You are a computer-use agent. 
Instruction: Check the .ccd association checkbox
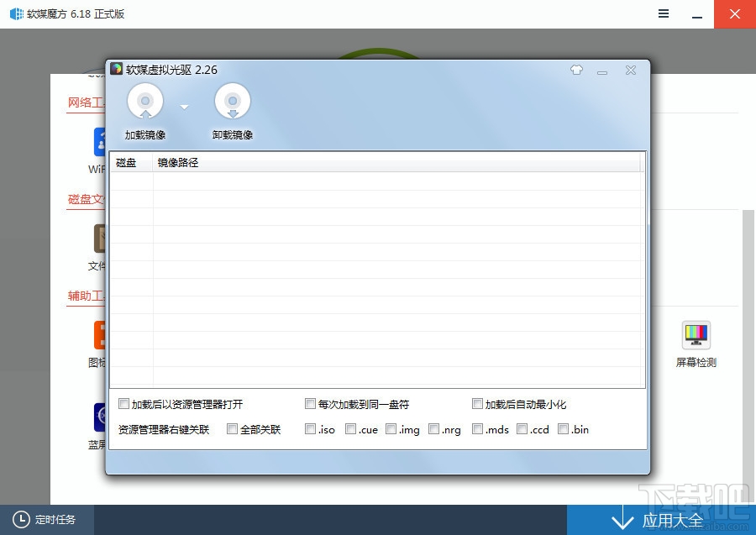522,429
